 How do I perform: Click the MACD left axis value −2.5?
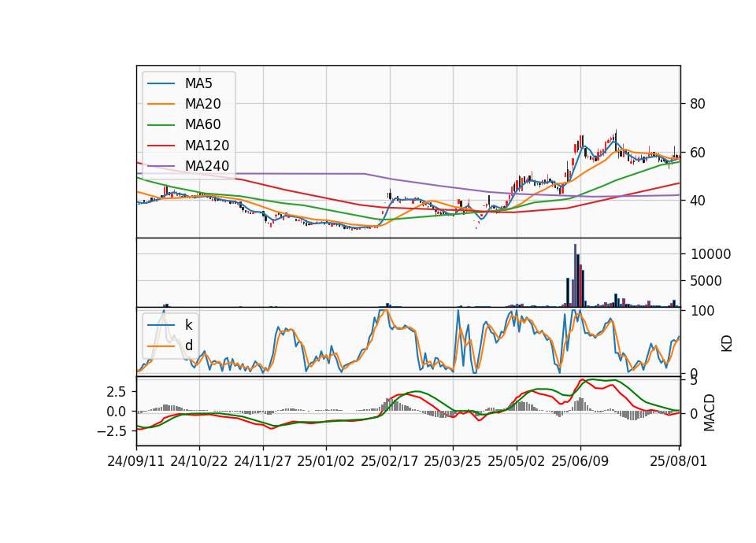click(112, 431)
